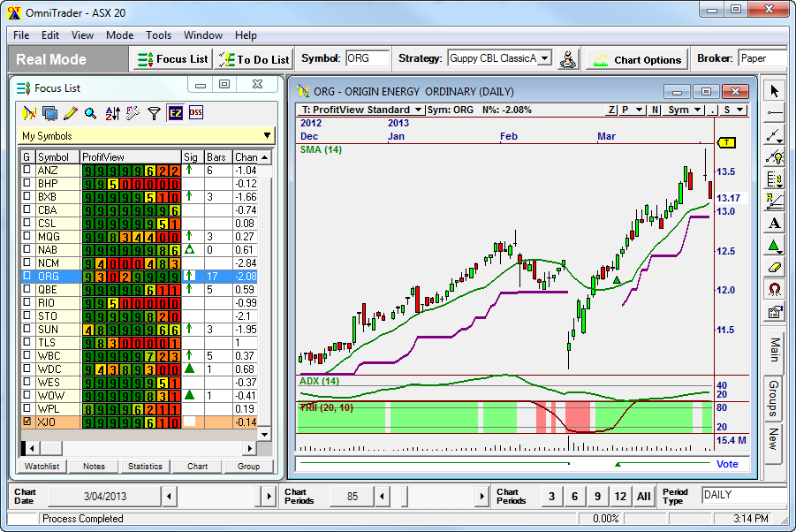Tick the CBA row checkbox
The height and width of the screenshot is (532, 796).
[x=27, y=209]
